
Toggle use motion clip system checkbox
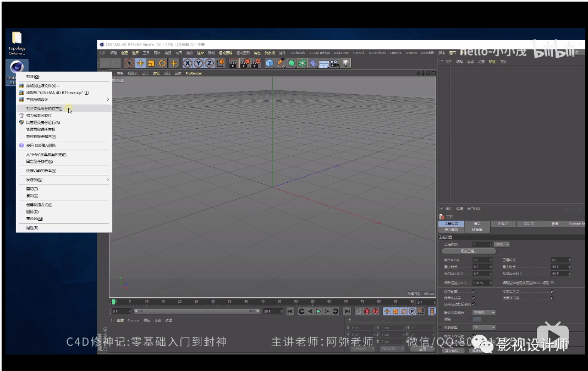(474, 304)
